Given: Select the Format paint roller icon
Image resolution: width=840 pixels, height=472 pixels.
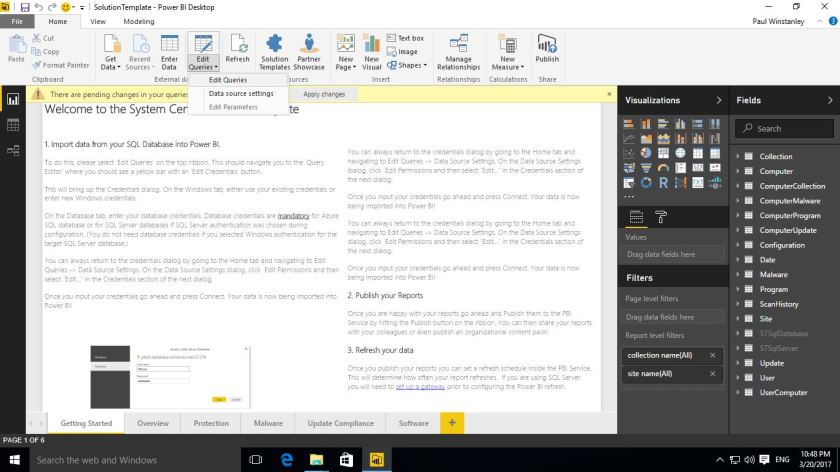Looking at the screenshot, I should click(660, 216).
